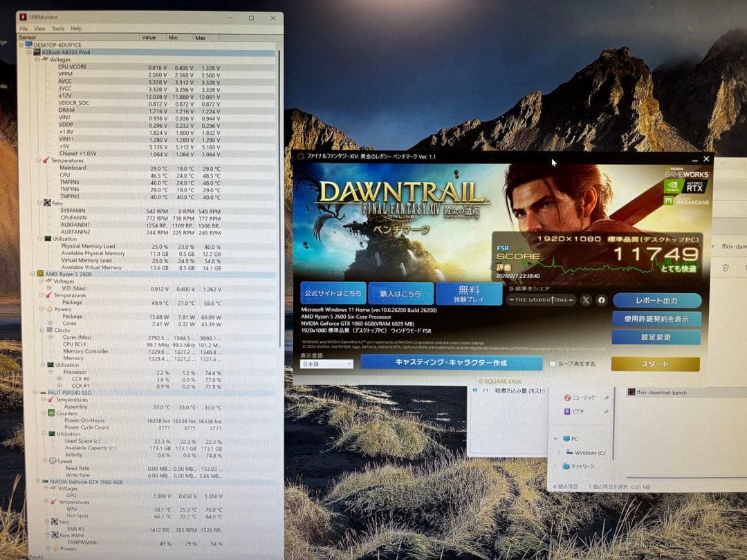Enable the ループ再生する loop checkbox

point(552,364)
